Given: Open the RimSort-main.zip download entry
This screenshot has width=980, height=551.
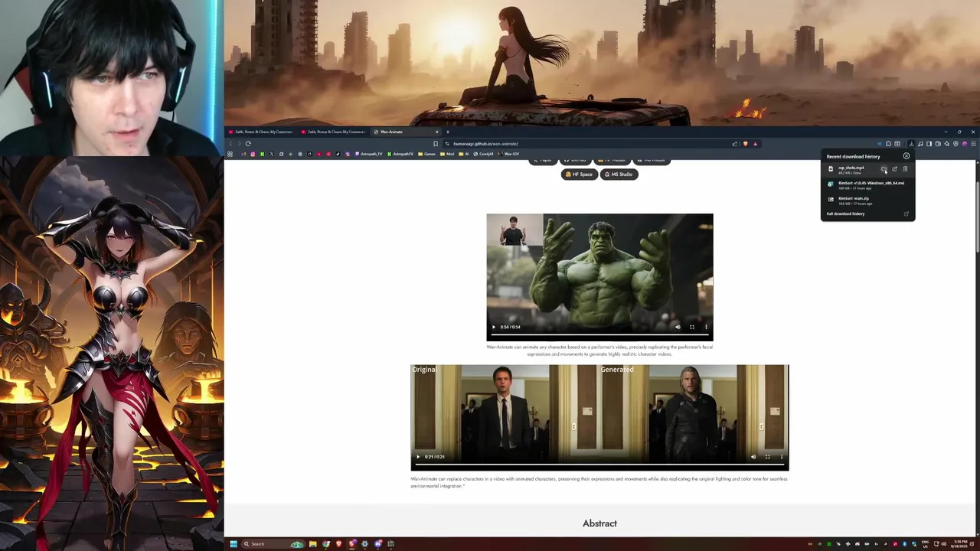Looking at the screenshot, I should (x=867, y=201).
